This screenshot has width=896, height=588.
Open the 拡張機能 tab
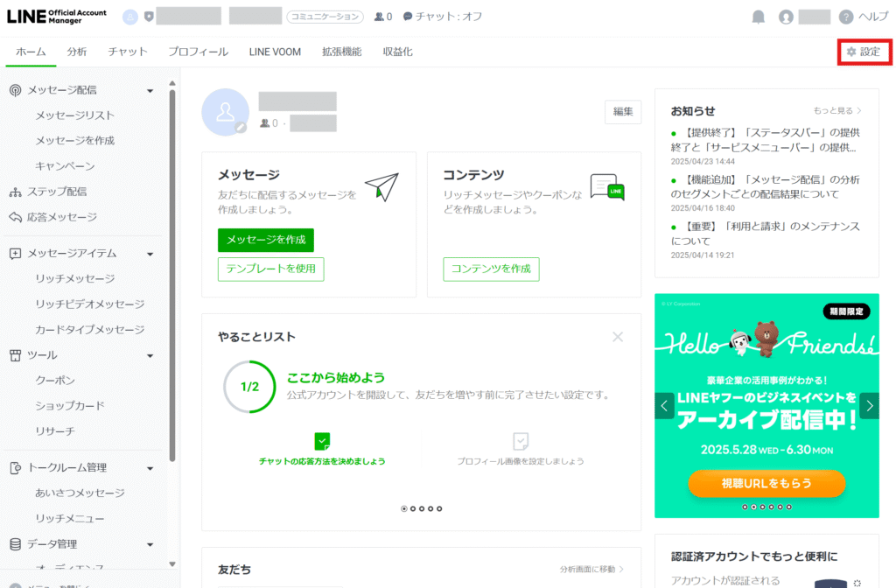[x=342, y=52]
